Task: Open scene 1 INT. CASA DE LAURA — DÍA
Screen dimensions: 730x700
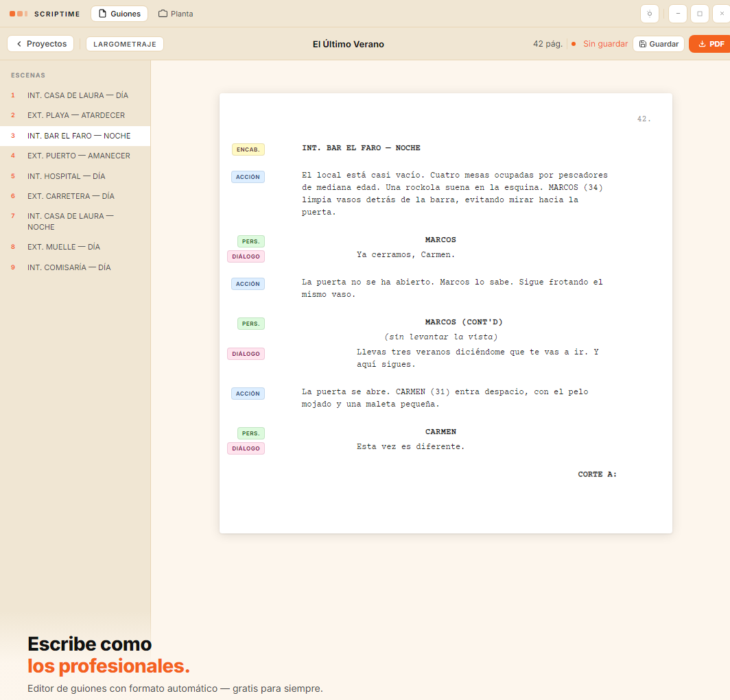Action: 75,95
